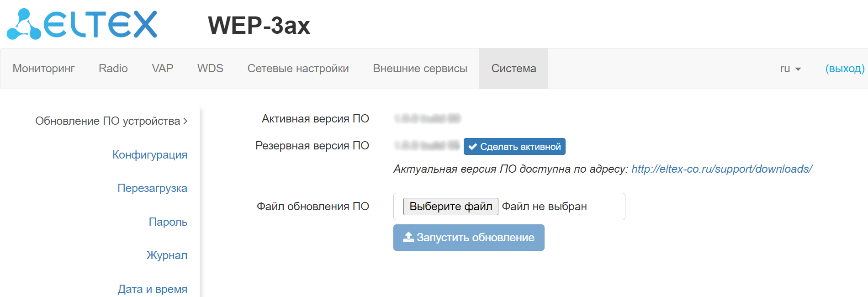Expand the ru language dropdown
The image size is (868, 297).
(x=790, y=69)
